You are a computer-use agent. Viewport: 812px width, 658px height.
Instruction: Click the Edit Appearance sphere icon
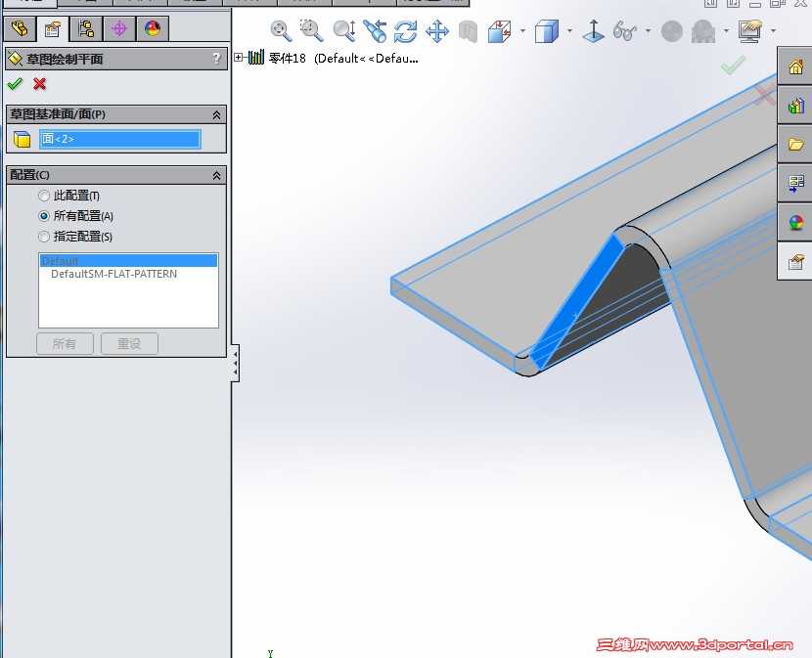(x=672, y=31)
